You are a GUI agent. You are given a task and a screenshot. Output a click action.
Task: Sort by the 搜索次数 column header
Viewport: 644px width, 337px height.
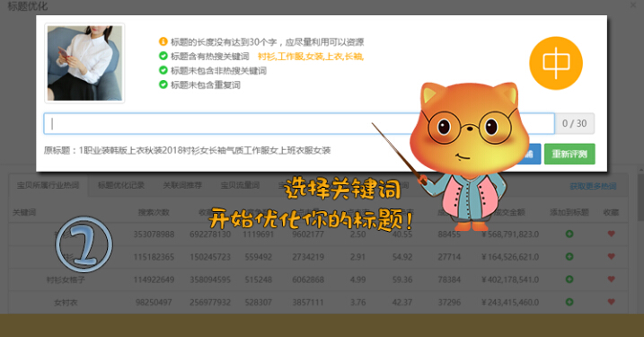(154, 212)
